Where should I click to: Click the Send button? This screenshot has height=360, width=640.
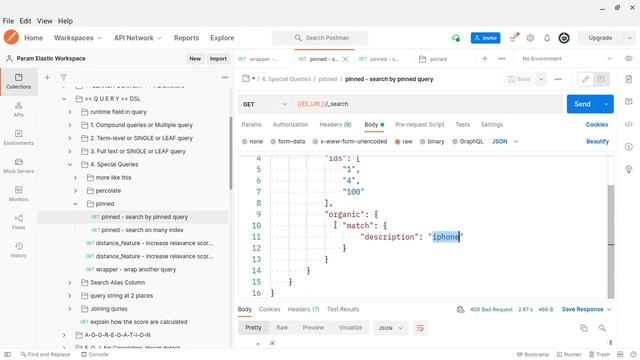582,104
